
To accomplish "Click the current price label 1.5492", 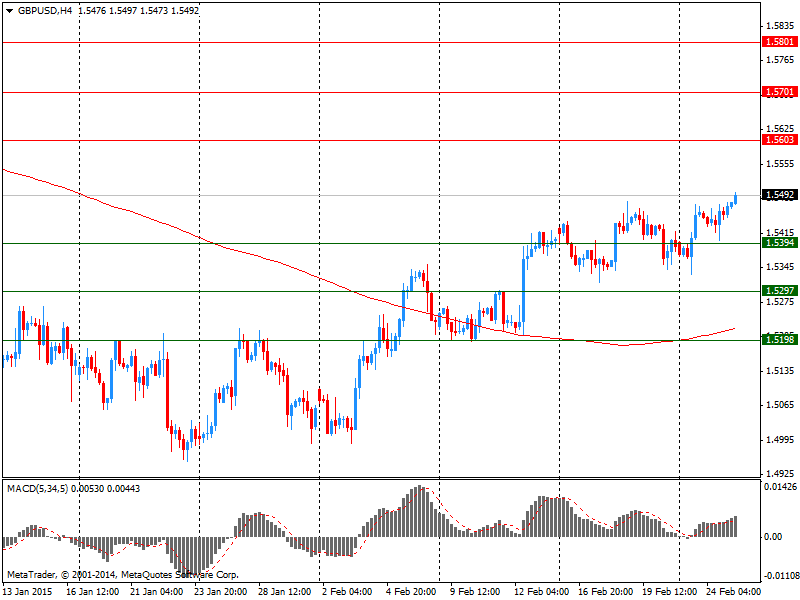I will 780,195.
